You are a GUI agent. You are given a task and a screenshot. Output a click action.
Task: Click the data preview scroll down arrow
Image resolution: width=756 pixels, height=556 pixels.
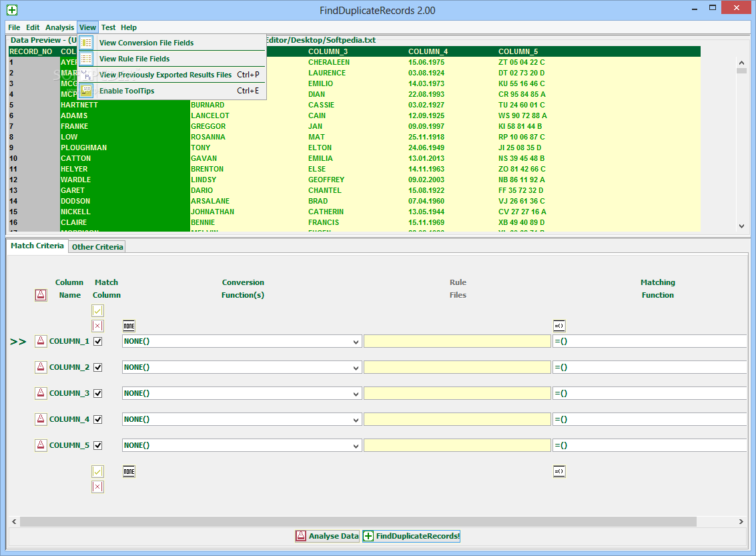[x=741, y=226]
